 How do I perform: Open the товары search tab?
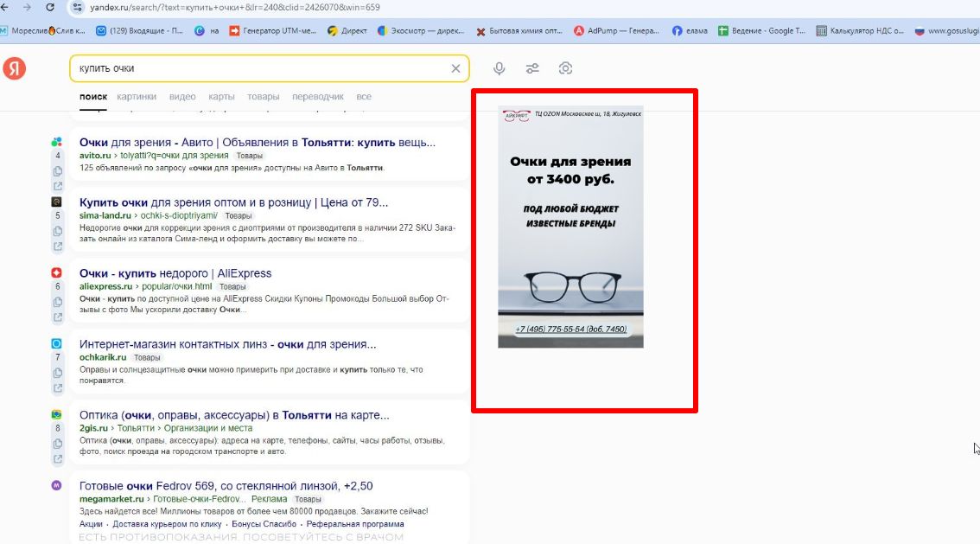(263, 97)
